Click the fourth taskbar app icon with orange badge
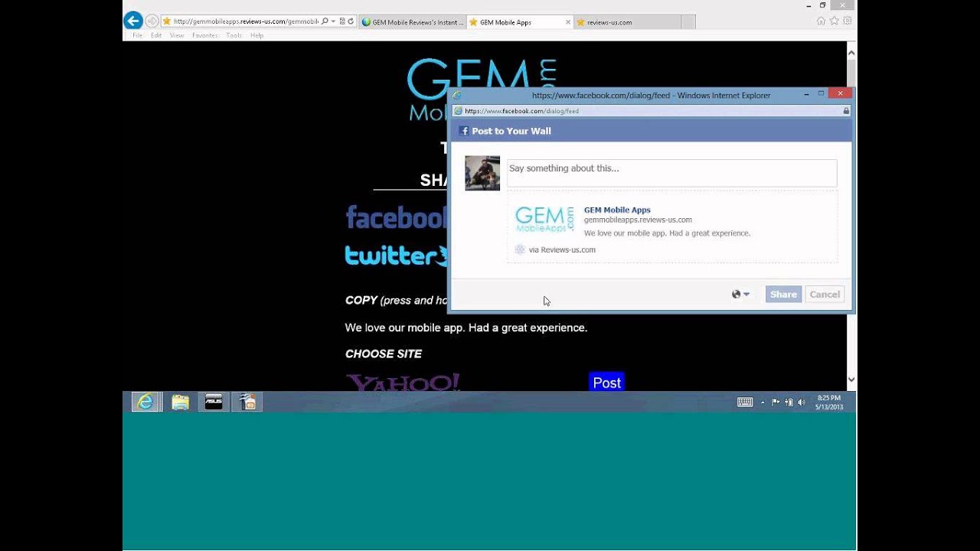Screen dimensions: 980x551 [x=247, y=402]
